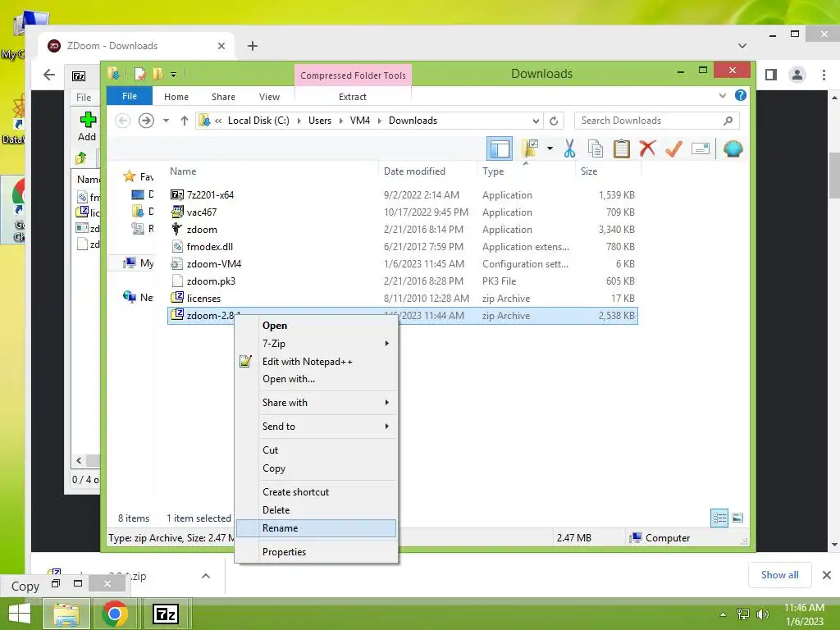
Task: Open Customize Quick Access Toolbar dropdown
Action: 174,75
